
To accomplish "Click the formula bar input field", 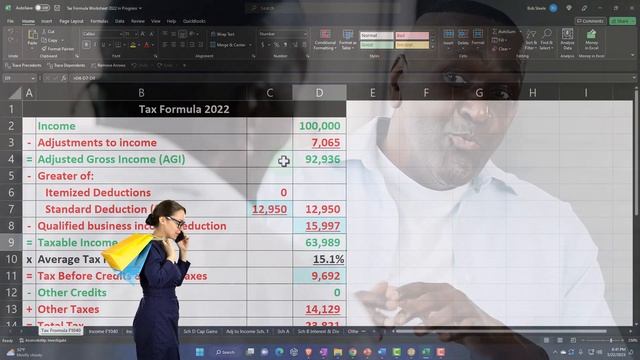I will click(x=351, y=78).
